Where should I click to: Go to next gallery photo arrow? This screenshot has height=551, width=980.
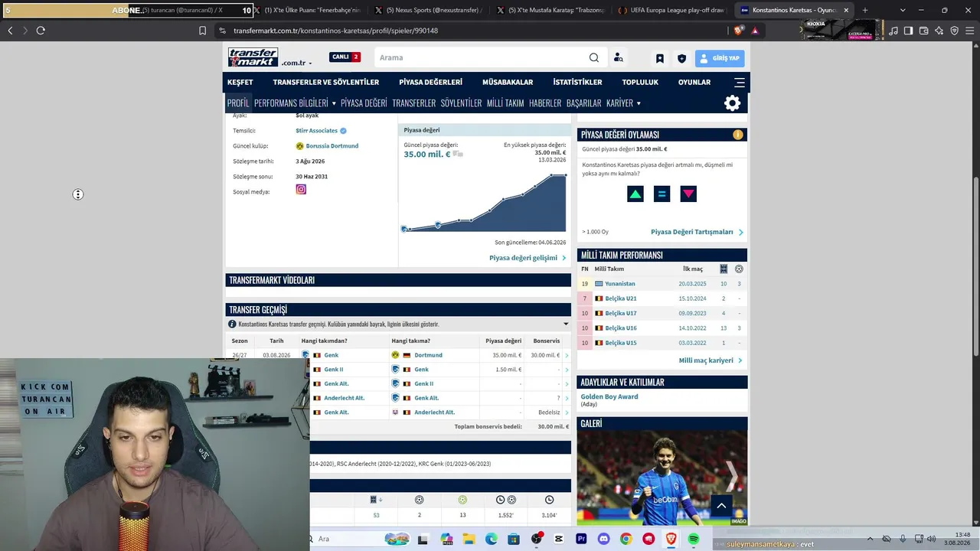pos(731,476)
